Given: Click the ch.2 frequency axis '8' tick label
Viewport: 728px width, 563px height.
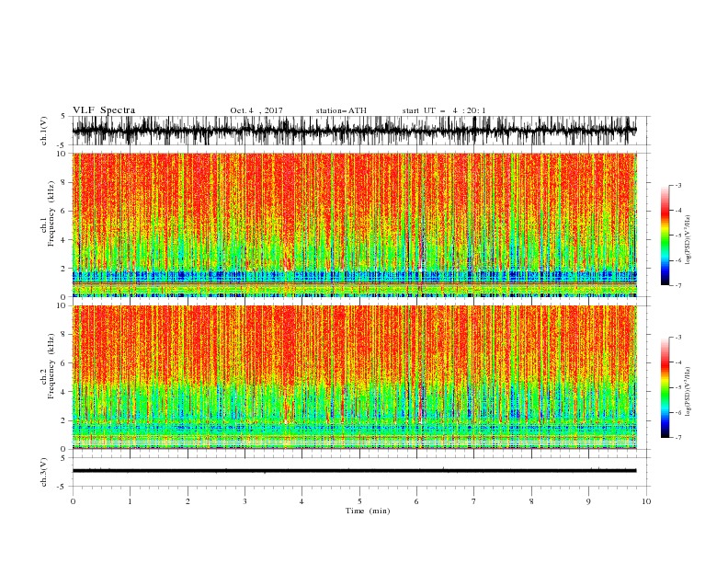Looking at the screenshot, I should pyautogui.click(x=63, y=335).
